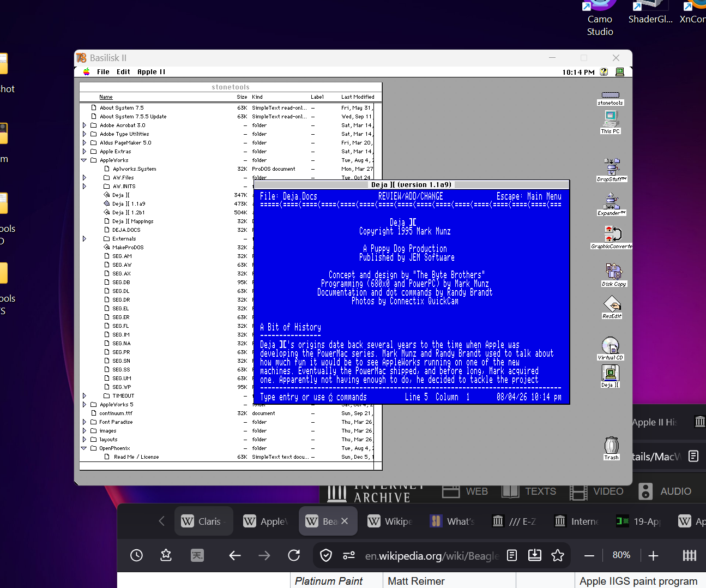Open the application switcher icon in the Mac menu bar
Image resolution: width=706 pixels, height=588 pixels.
[x=620, y=72]
